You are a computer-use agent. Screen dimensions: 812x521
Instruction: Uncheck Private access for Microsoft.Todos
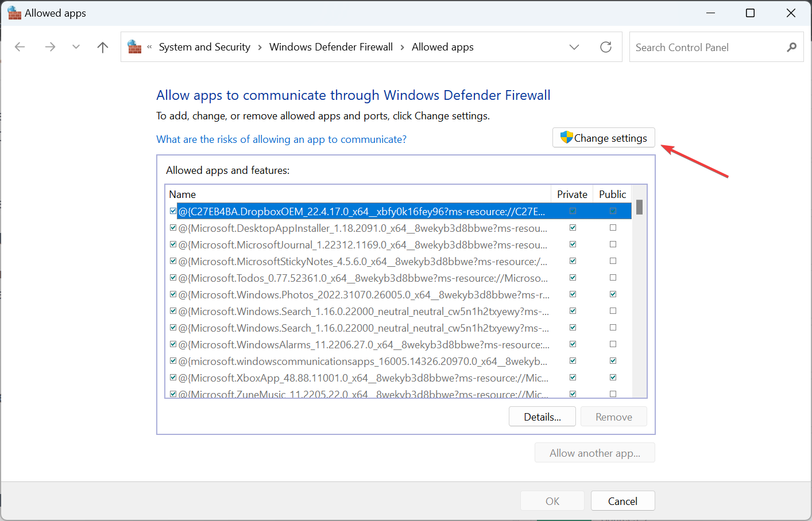coord(573,277)
